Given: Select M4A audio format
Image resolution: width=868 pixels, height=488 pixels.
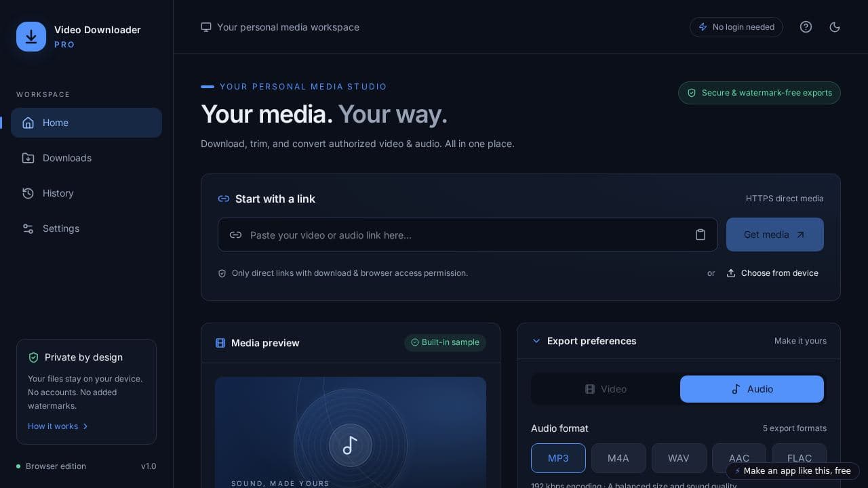Looking at the screenshot, I should coord(618,458).
